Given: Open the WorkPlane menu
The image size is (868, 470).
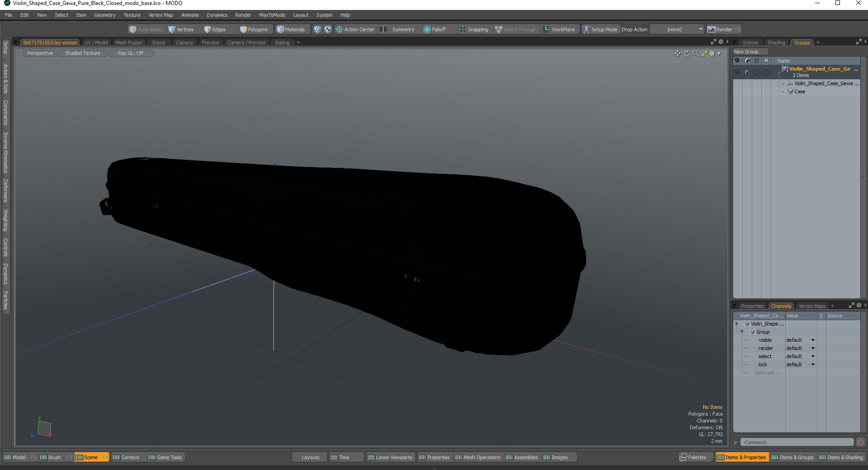Looking at the screenshot, I should (559, 29).
